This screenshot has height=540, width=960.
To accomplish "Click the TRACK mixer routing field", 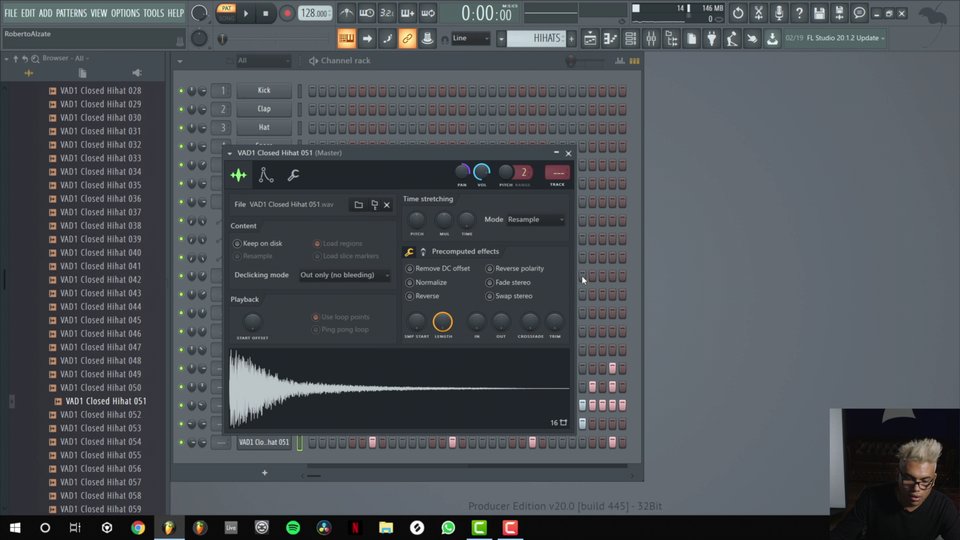I will (x=557, y=173).
